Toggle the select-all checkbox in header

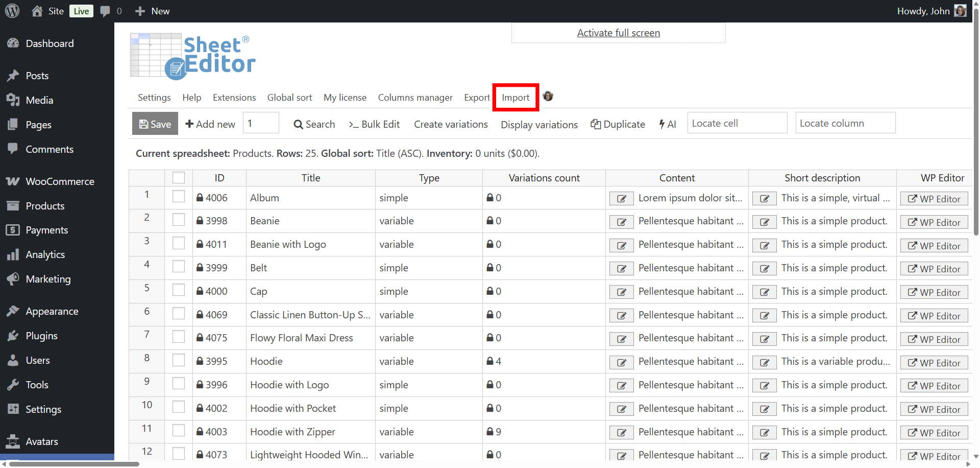point(179,178)
